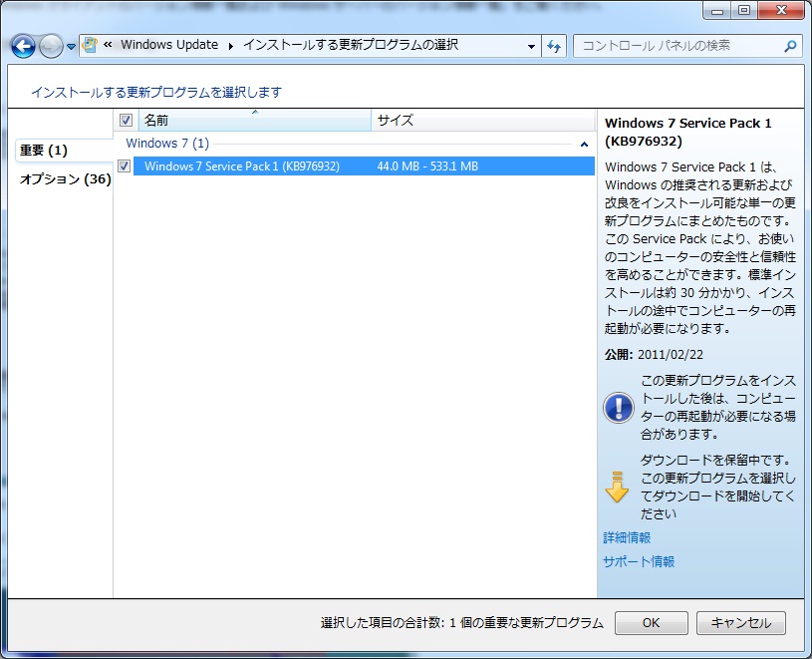This screenshot has width=812, height=659.
Task: Click the Windows Update icon in address bar
Action: coord(90,45)
